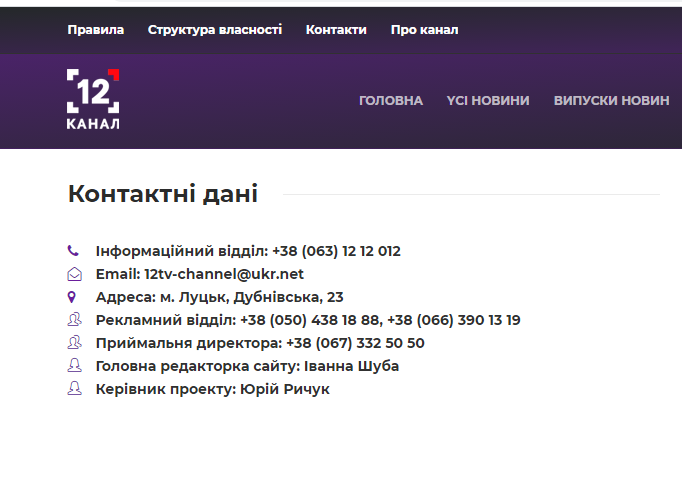Click the phone icon beside Інформаційний відділ
This screenshot has height=489, width=682.
(73, 251)
